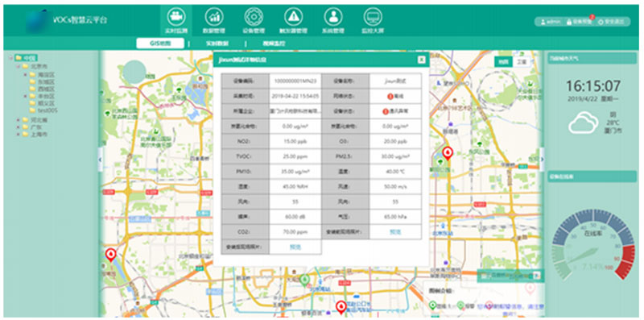Click the red map marker near Chaoyang Park
The height and width of the screenshot is (320, 644).
(448, 153)
